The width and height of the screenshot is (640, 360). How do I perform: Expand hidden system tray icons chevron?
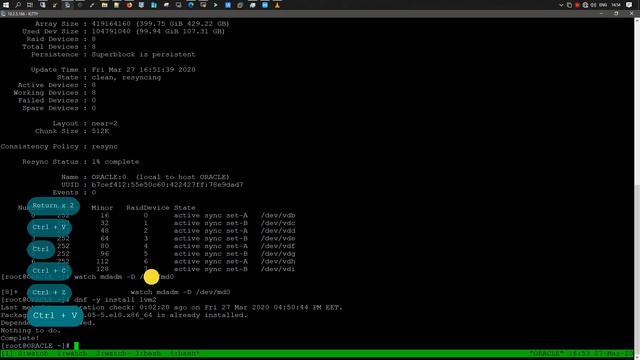(x=561, y=5)
